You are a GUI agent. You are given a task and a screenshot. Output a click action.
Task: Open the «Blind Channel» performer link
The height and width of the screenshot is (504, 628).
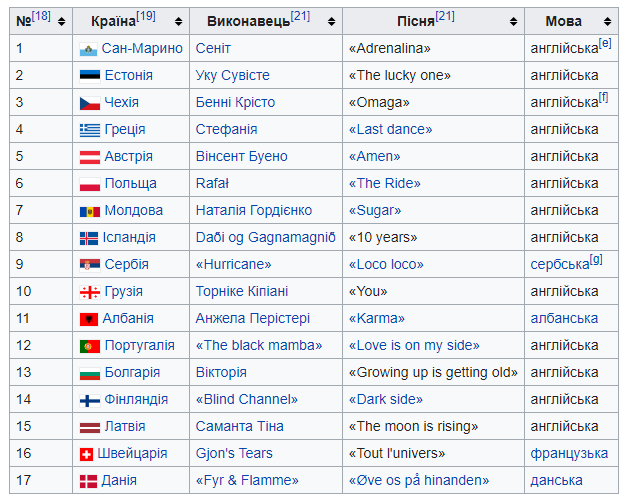247,399
